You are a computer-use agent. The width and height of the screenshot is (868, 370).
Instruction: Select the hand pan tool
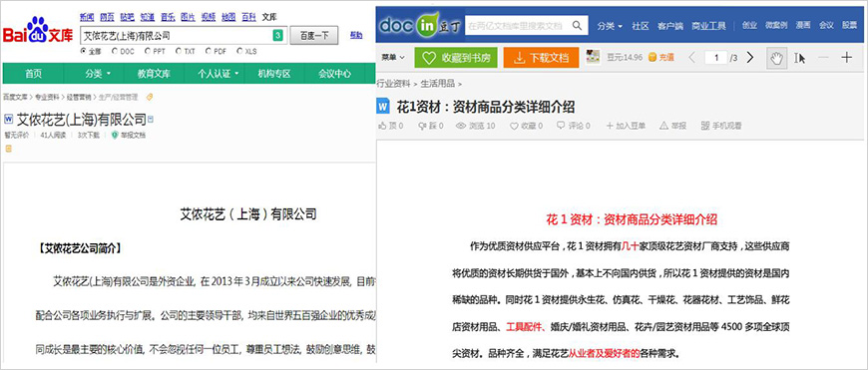[x=776, y=58]
